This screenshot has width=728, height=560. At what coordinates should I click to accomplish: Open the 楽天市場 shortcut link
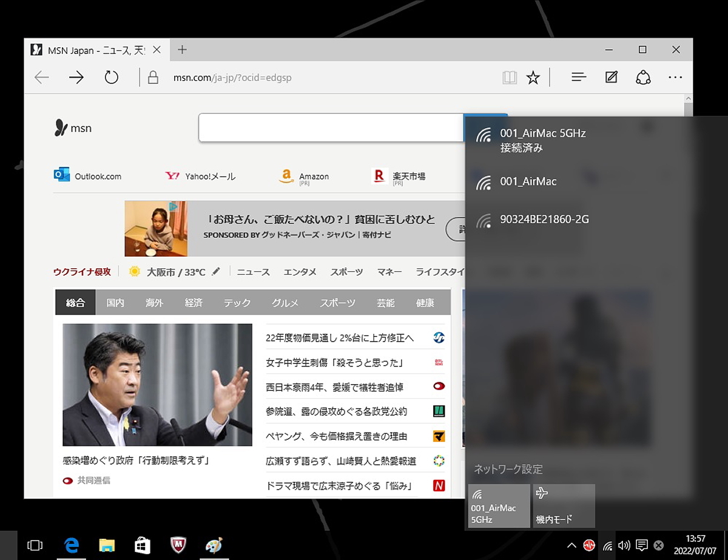(x=399, y=176)
